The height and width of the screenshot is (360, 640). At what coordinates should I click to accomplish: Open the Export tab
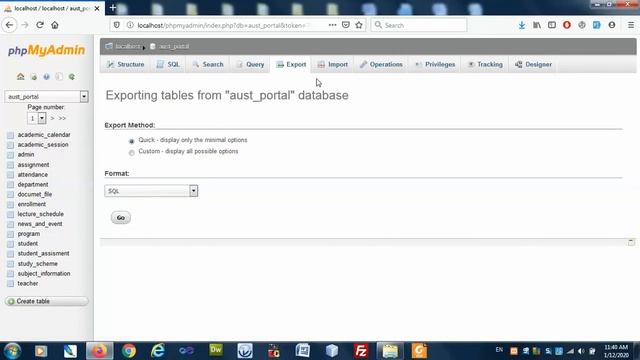point(291,64)
